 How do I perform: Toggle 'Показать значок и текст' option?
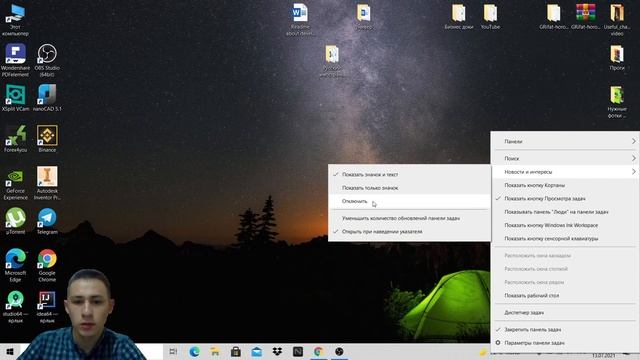point(409,174)
